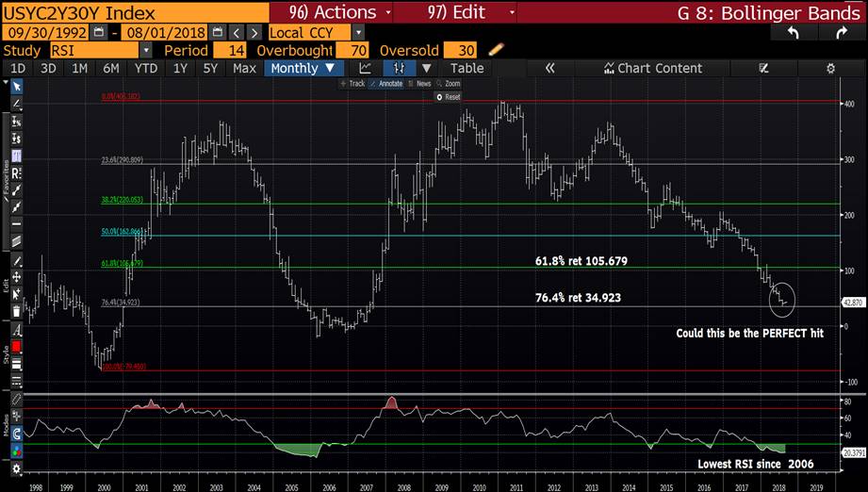Open Chart Content panel

[x=653, y=68]
